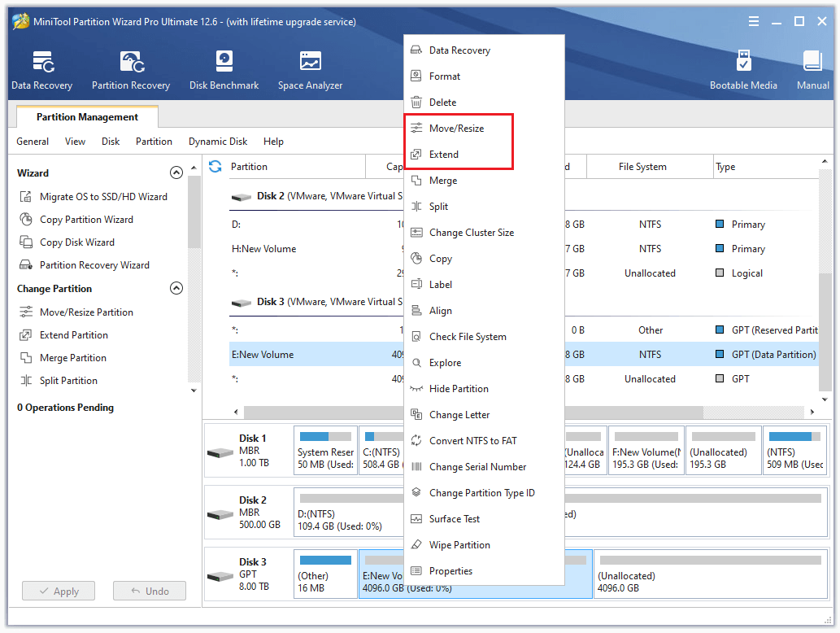This screenshot has height=633, width=840.
Task: Choose Surface Test from the context menu
Action: coord(484,519)
